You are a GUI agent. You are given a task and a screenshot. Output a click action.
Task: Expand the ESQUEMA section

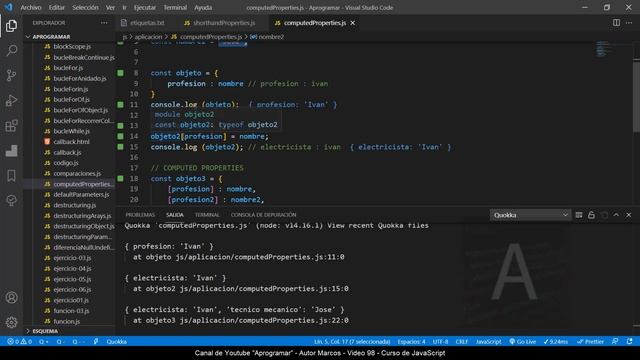(x=45, y=331)
